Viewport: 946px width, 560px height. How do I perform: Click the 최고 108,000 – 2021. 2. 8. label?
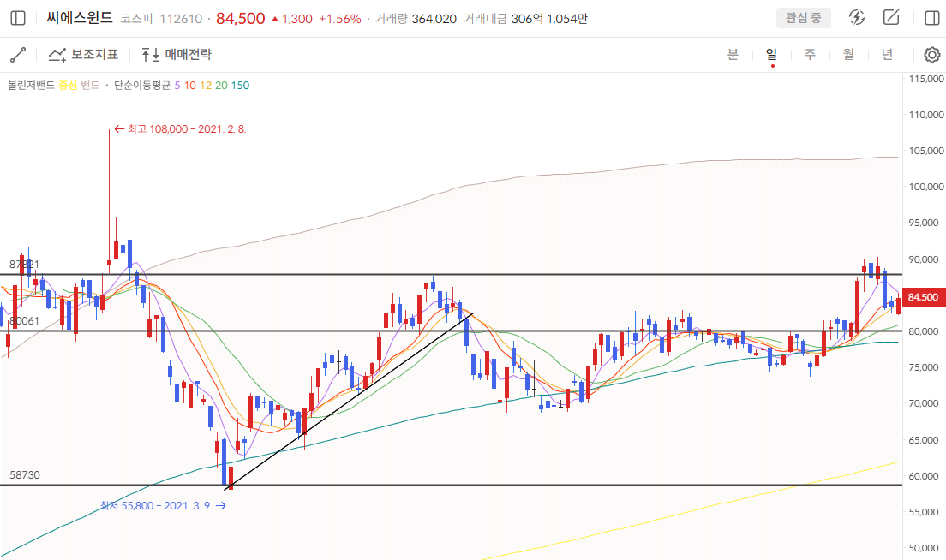pos(181,129)
